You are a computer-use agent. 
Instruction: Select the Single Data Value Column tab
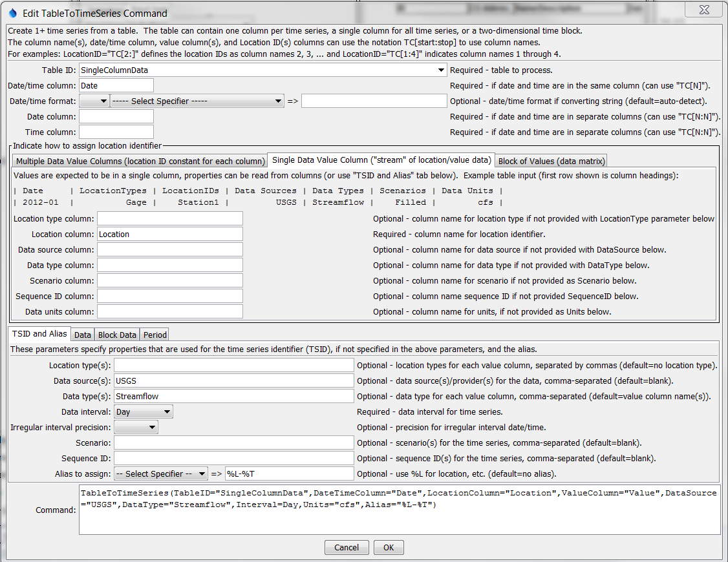tap(381, 160)
